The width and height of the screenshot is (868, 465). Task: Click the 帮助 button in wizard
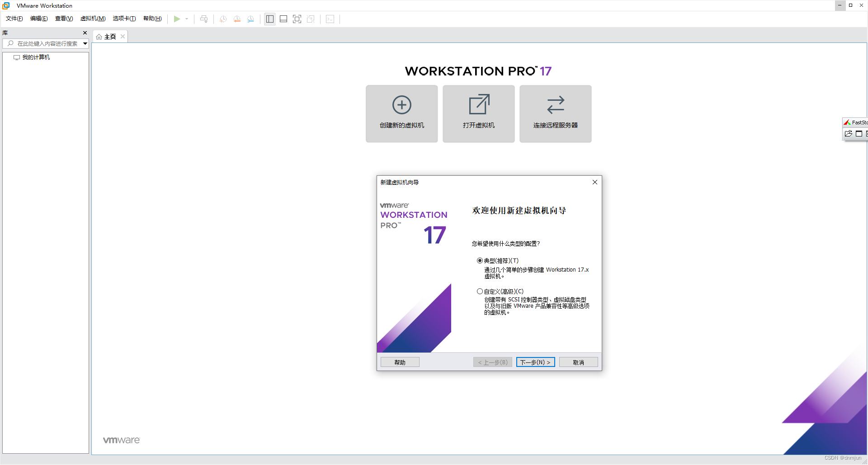400,362
